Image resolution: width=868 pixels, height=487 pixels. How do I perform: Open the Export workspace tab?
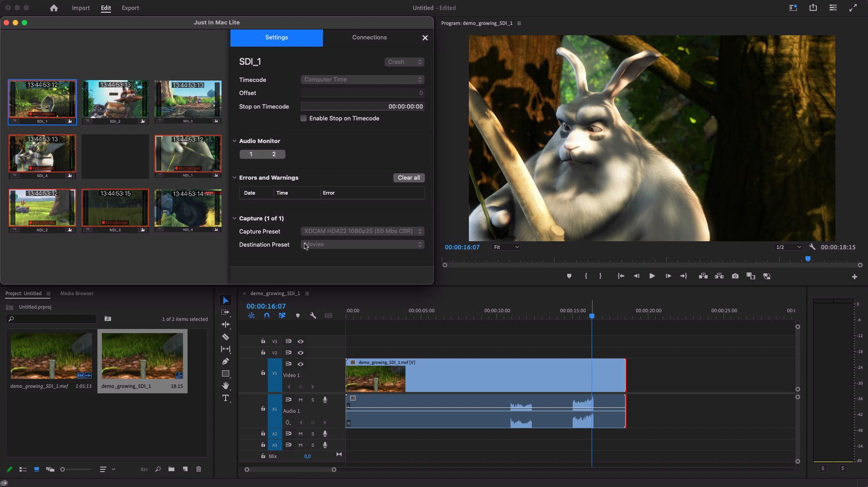tap(130, 8)
